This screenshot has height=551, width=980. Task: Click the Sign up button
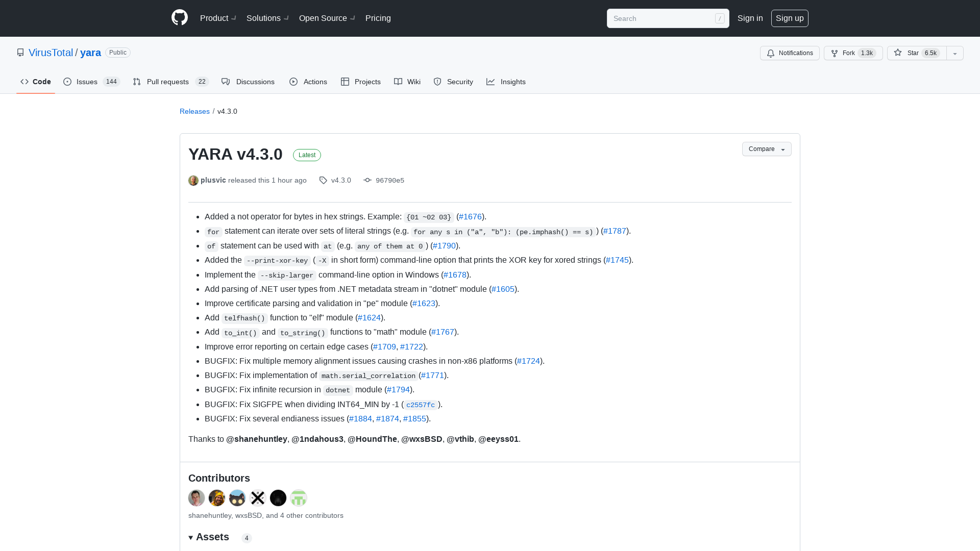tap(790, 18)
